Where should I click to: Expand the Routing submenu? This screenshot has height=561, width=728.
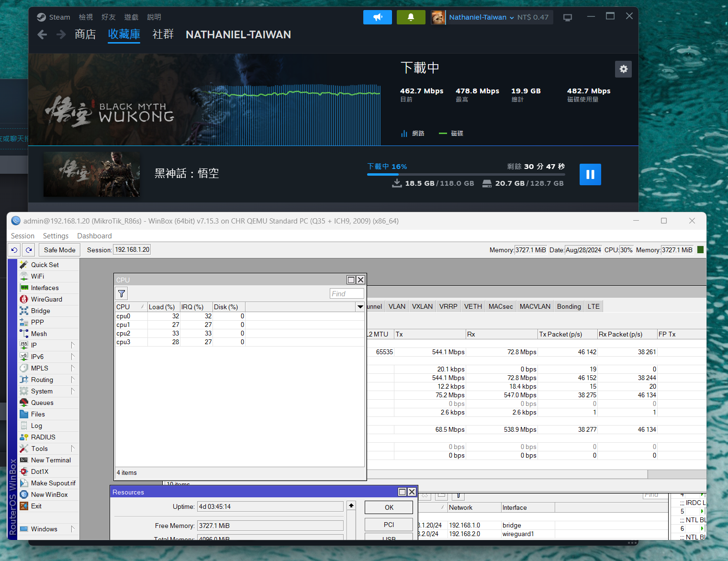click(73, 380)
